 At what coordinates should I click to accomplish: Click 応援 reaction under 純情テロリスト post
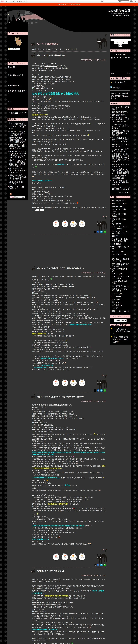coord(65,224)
